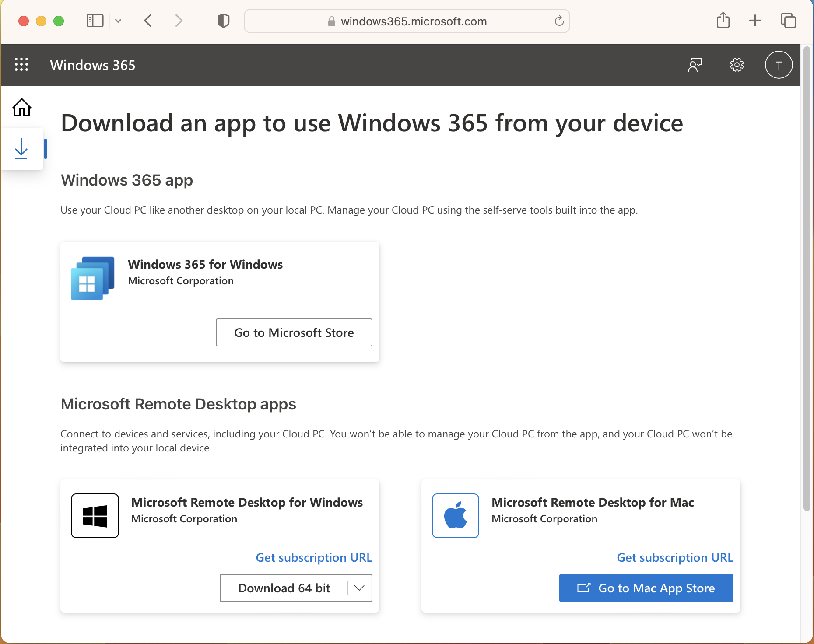Open Safari privacy report shield
Image resolution: width=814 pixels, height=644 pixels.
(x=223, y=21)
